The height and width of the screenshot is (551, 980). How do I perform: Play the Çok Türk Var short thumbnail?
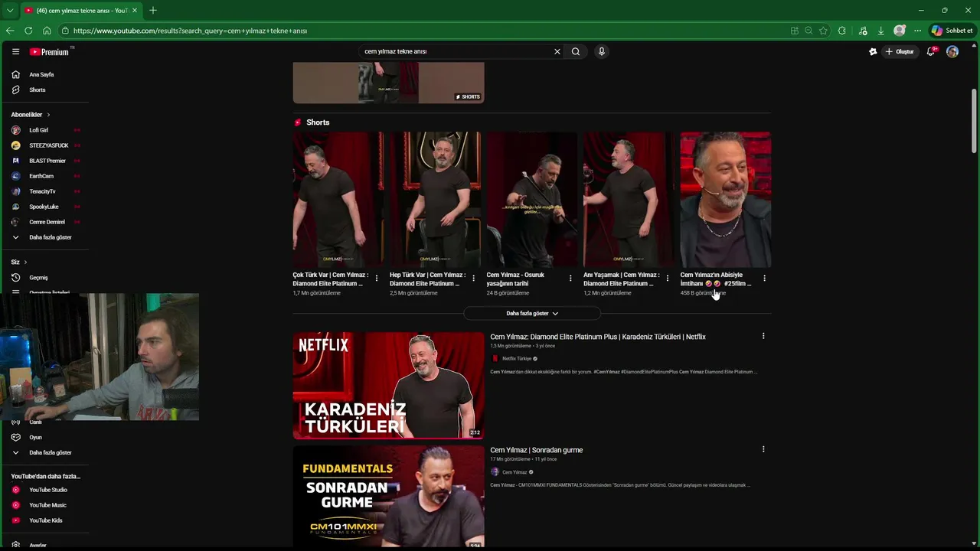click(x=338, y=199)
